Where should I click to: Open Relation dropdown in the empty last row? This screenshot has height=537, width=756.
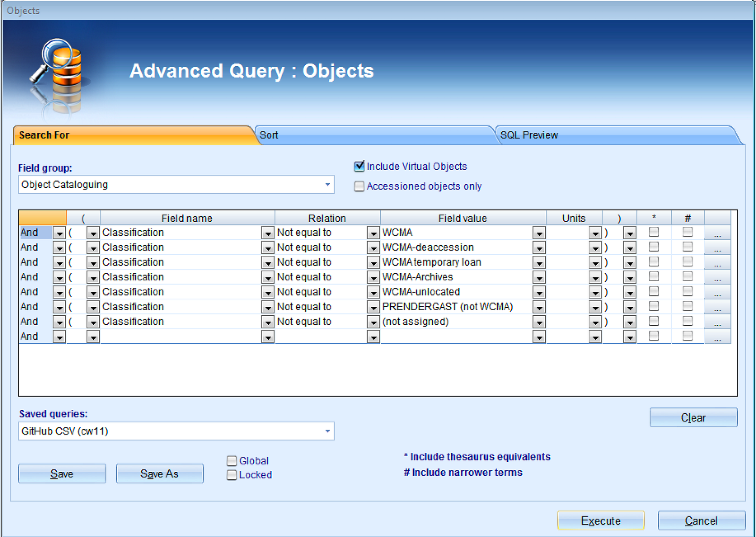pyautogui.click(x=373, y=337)
